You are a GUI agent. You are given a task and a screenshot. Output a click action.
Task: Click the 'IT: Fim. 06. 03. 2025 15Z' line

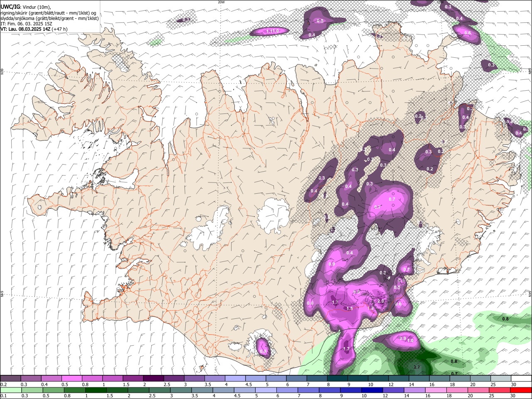(x=26, y=24)
